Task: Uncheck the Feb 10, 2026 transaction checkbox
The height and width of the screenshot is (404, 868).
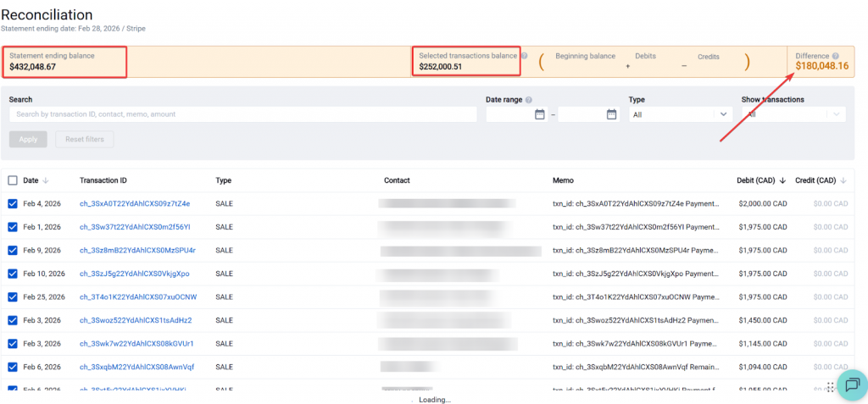Action: click(13, 274)
